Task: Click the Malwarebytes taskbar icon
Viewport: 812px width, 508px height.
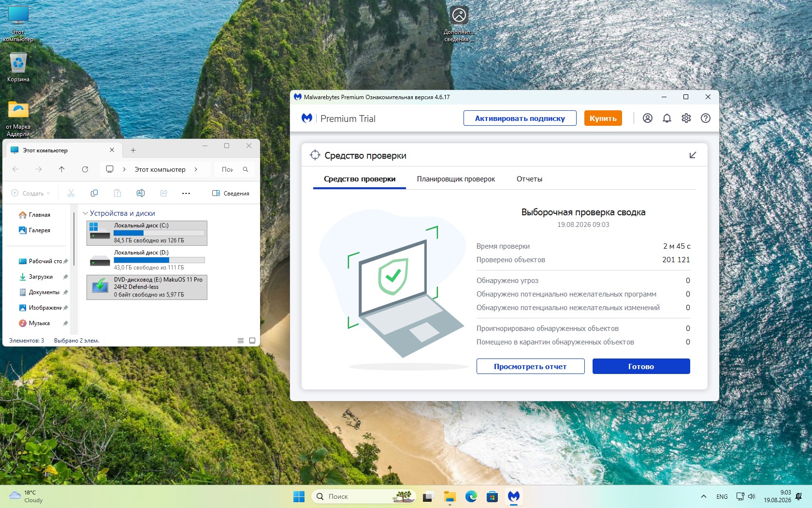Action: pyautogui.click(x=514, y=496)
